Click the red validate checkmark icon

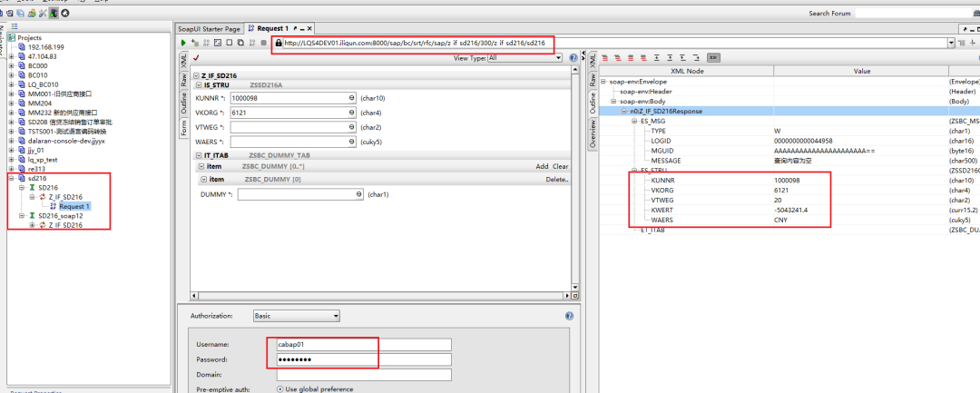[196, 58]
